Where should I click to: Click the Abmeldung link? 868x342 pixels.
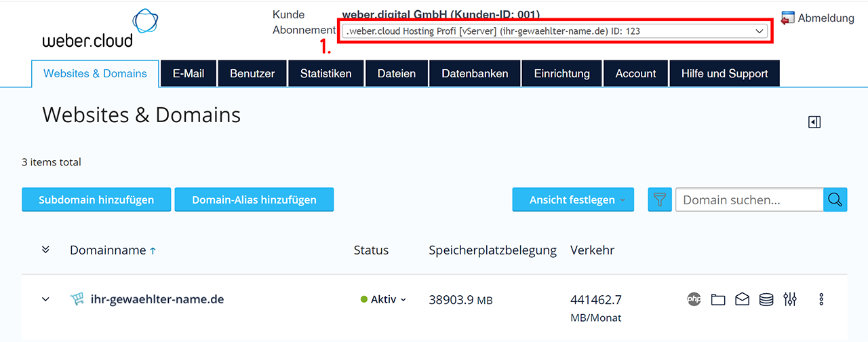click(826, 18)
